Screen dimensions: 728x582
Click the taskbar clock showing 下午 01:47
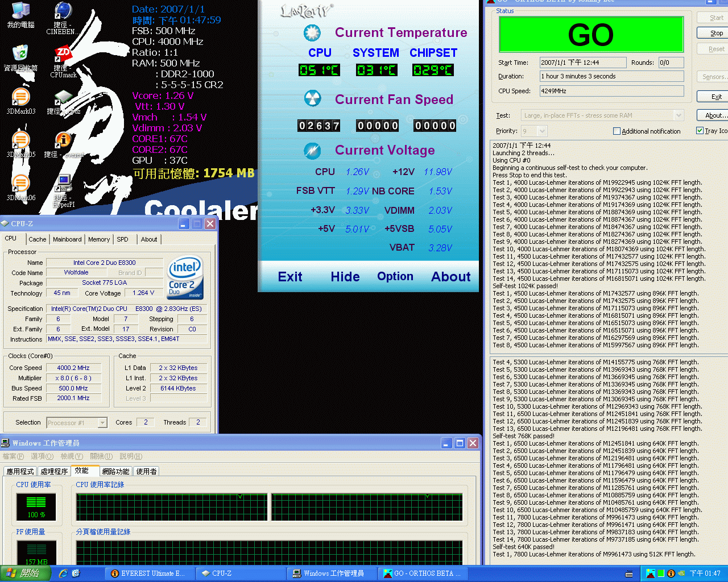[705, 573]
